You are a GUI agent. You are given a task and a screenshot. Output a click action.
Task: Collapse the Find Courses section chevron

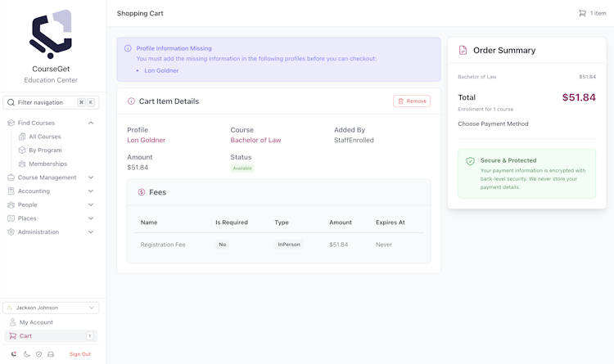91,123
